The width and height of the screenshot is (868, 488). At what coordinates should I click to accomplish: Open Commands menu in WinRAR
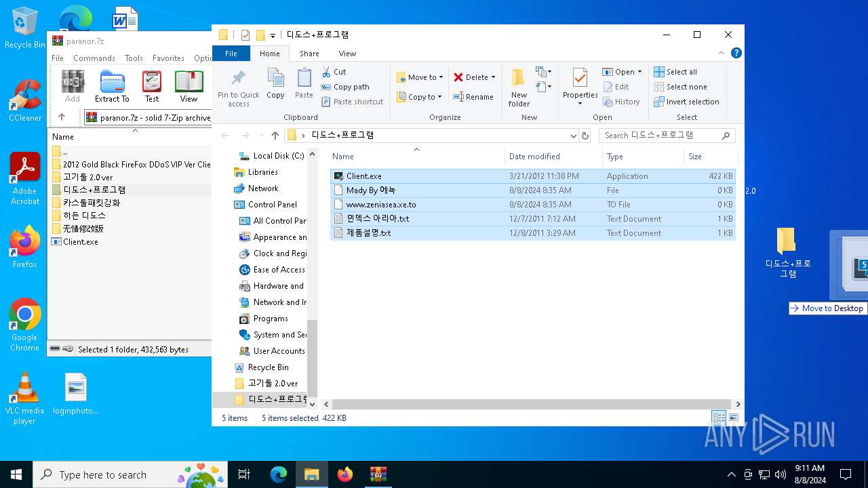pyautogui.click(x=94, y=58)
